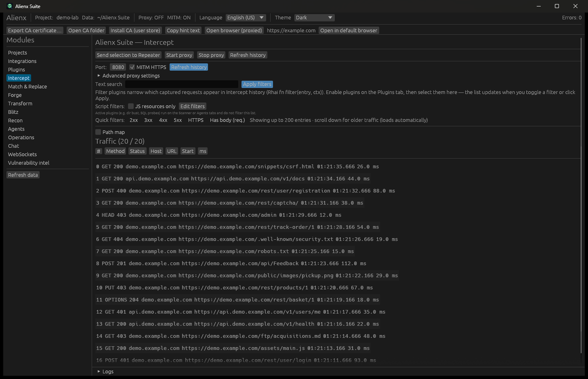Sort traffic by Status column

[137, 151]
